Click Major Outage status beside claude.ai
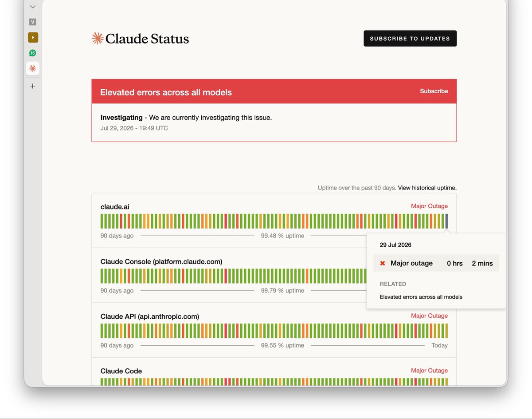This screenshot has width=532, height=419. 429,206
